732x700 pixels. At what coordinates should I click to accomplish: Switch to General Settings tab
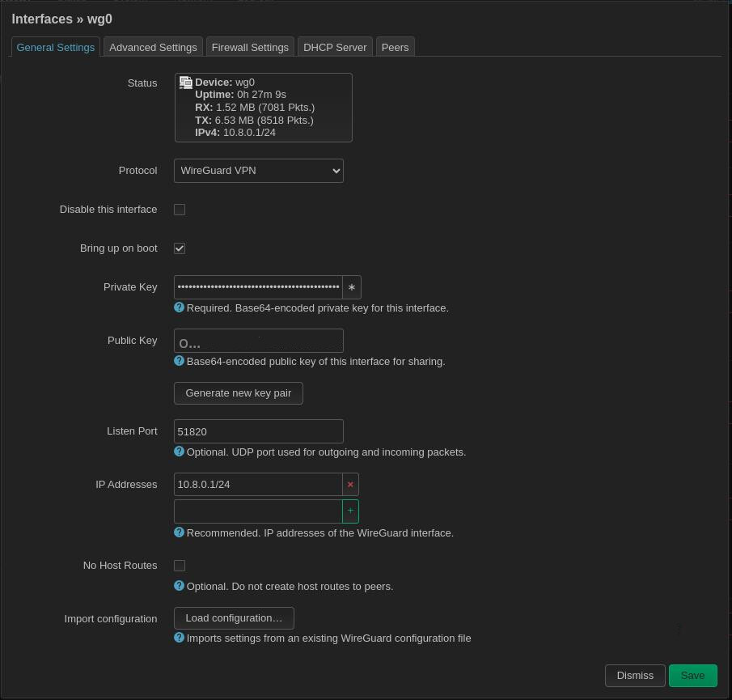coord(56,47)
